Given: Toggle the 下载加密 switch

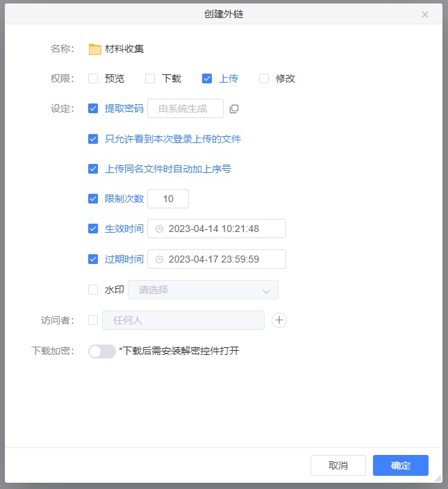Looking at the screenshot, I should 101,351.
